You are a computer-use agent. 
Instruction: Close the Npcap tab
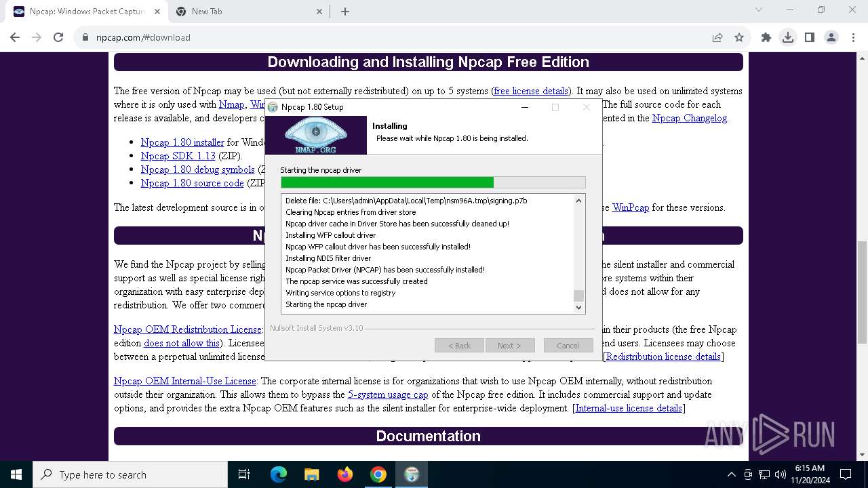[x=157, y=12]
